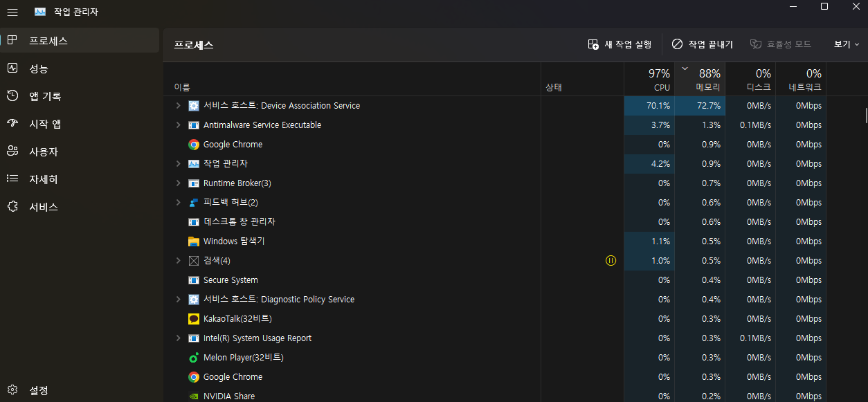
Task: Click the Runtime Broker icon
Action: click(x=194, y=183)
